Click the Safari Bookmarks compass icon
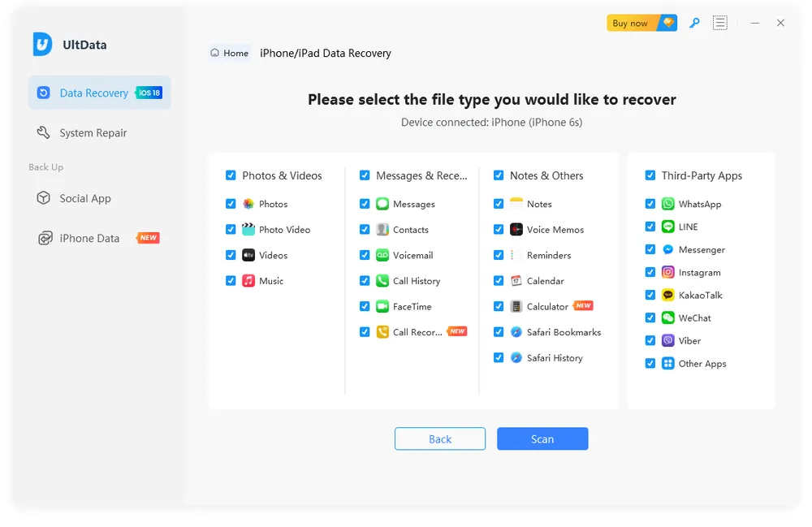The width and height of the screenshot is (812, 527). (516, 332)
